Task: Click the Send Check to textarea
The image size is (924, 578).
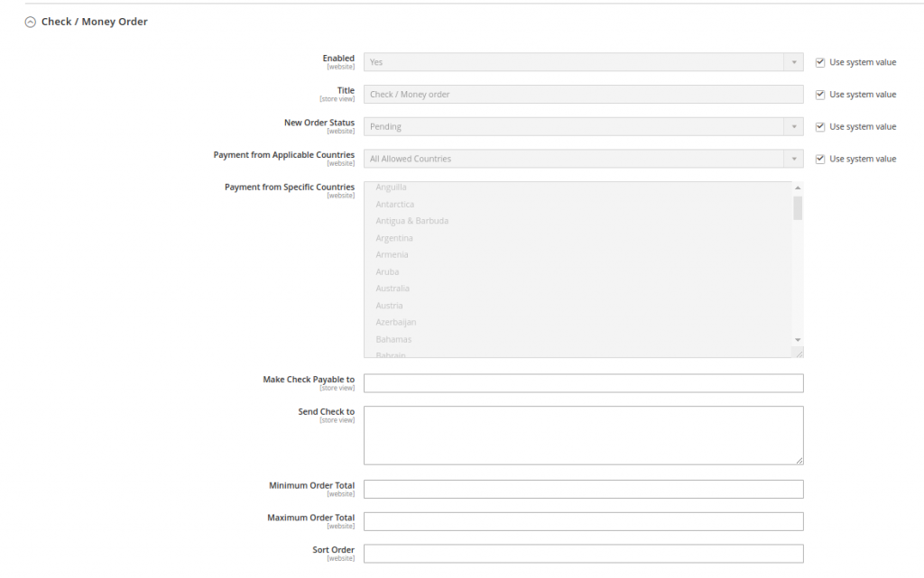Action: click(583, 435)
